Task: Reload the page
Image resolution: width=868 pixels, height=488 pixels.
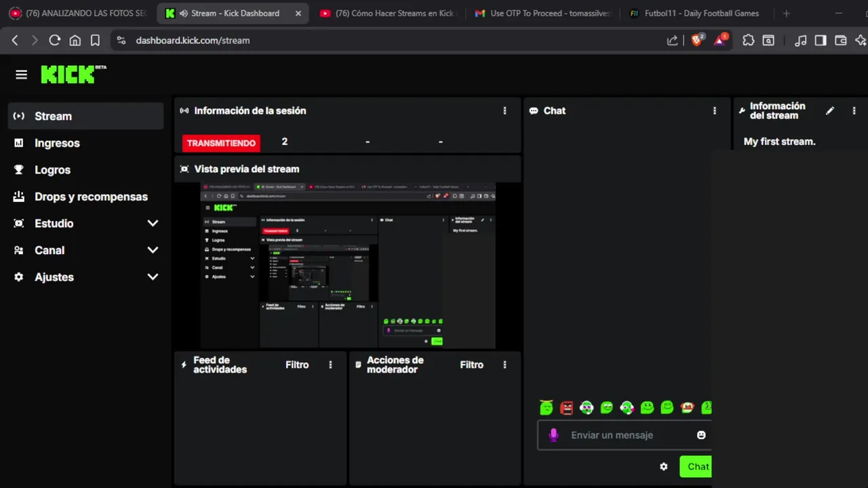Action: click(x=55, y=41)
